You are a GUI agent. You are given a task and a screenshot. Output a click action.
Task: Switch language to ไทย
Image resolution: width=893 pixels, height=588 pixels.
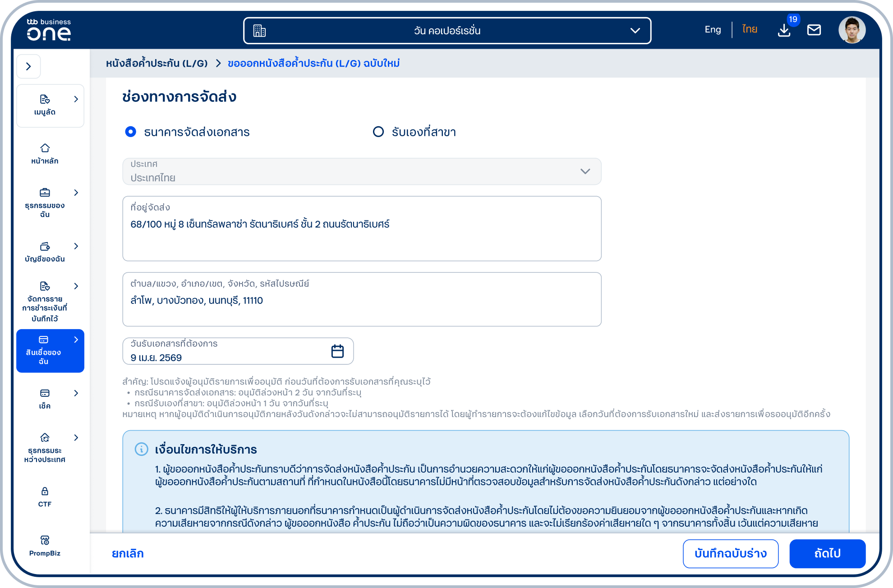750,30
